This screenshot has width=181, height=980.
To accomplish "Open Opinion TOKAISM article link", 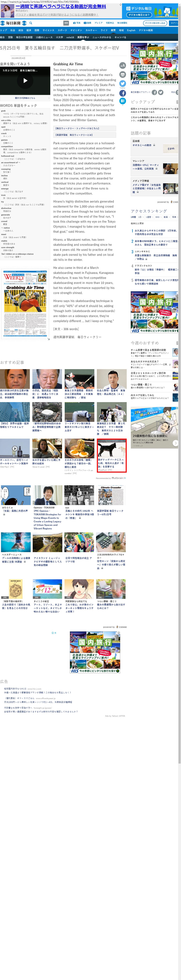I will [x=47, y=518].
